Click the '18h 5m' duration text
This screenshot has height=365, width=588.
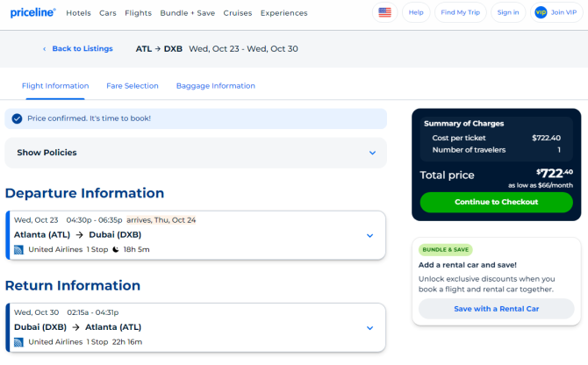click(137, 249)
